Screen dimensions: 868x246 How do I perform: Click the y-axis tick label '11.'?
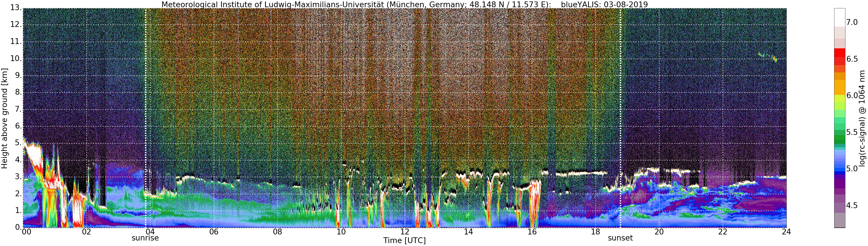click(16, 41)
